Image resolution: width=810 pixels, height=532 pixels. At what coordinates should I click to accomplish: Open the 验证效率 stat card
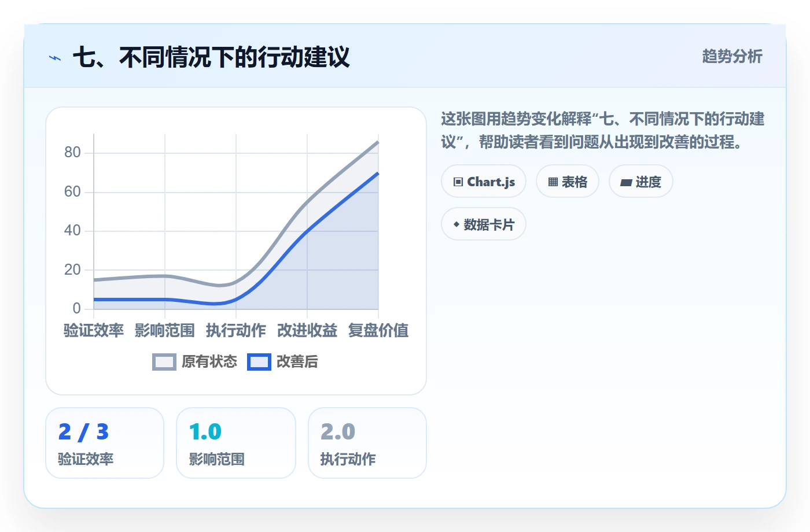[105, 443]
